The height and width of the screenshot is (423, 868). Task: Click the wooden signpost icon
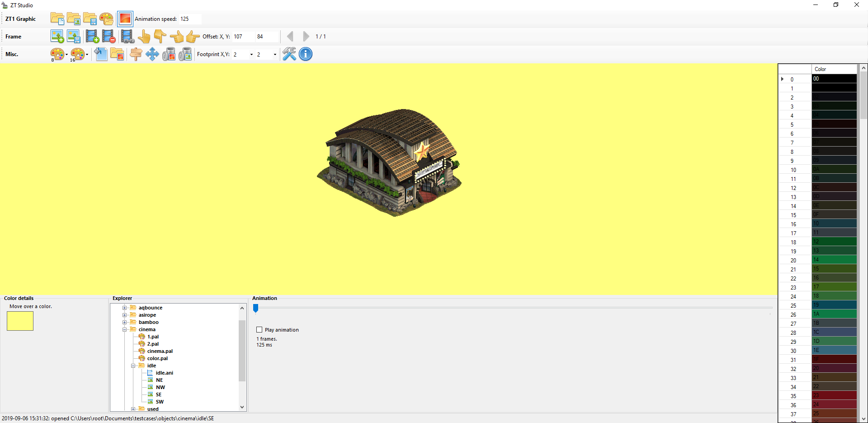pos(136,54)
